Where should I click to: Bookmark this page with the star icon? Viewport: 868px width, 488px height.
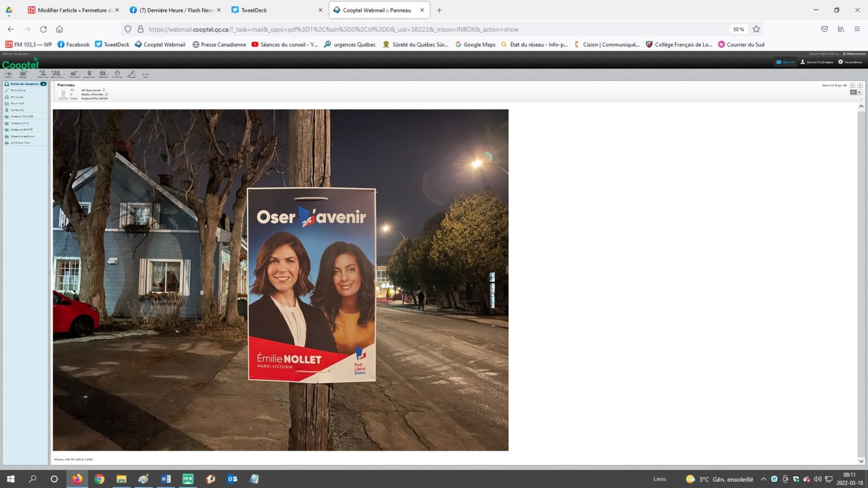coord(756,29)
